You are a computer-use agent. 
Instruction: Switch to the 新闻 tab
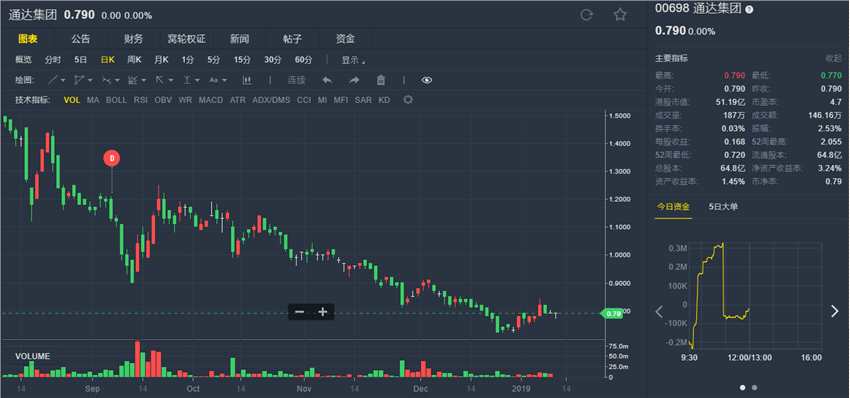coord(240,39)
